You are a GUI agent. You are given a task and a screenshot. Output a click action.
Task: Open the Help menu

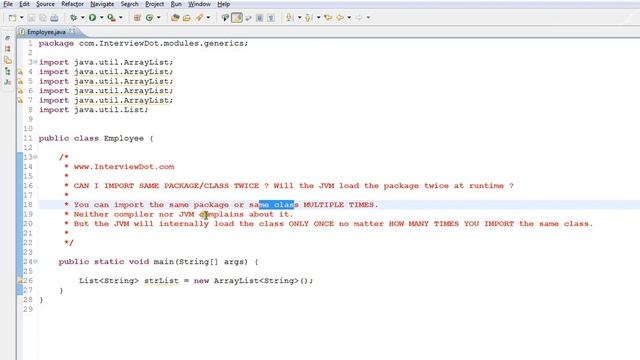[223, 4]
